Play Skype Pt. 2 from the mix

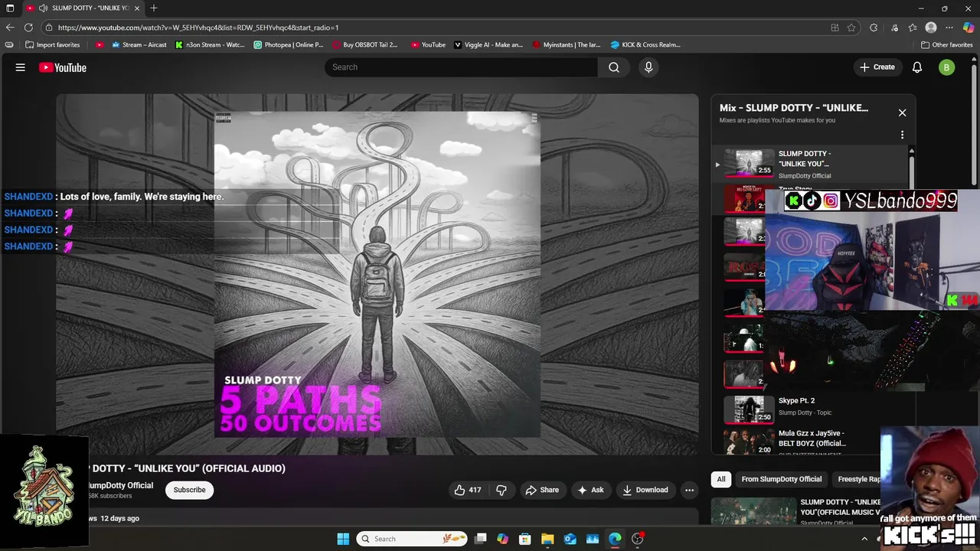812,409
